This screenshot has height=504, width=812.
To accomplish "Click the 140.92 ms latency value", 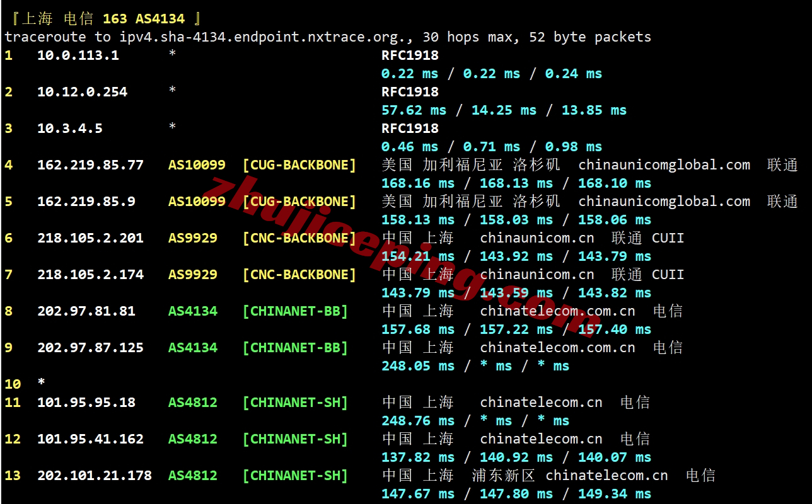I will point(516,457).
